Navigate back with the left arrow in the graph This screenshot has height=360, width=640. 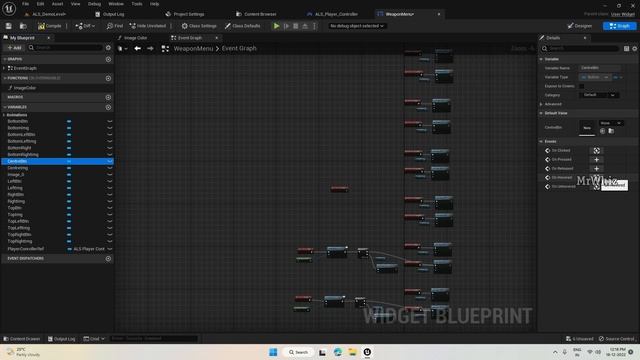[138, 49]
